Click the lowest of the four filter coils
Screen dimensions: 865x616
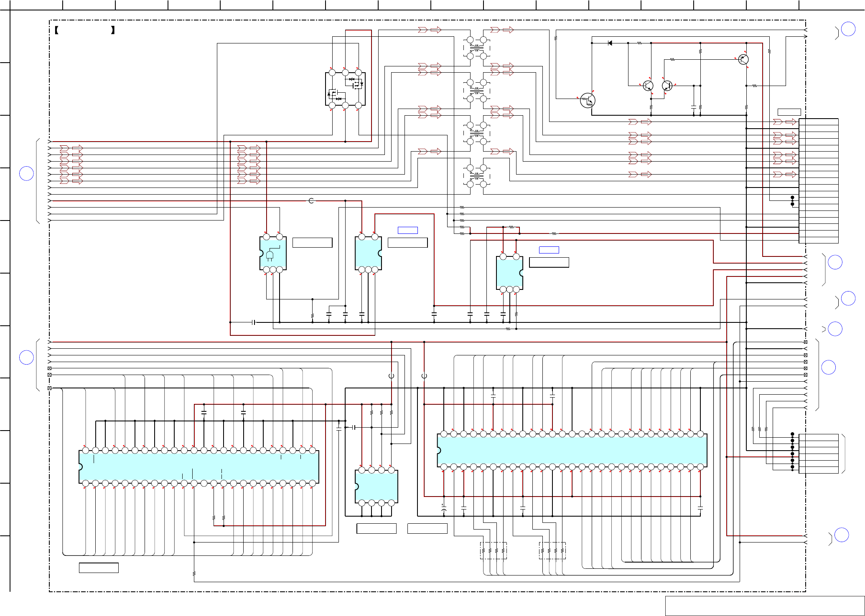477,176
